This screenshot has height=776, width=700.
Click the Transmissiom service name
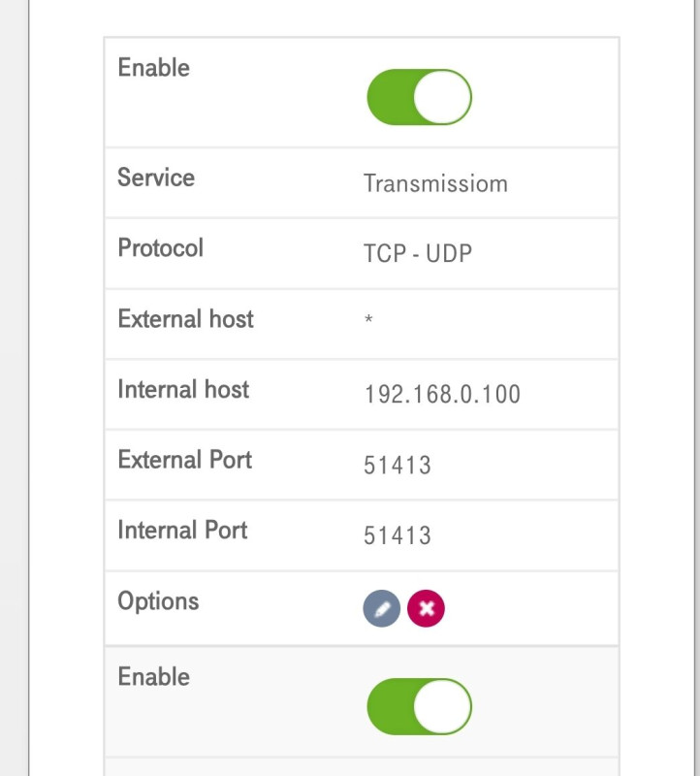(435, 183)
